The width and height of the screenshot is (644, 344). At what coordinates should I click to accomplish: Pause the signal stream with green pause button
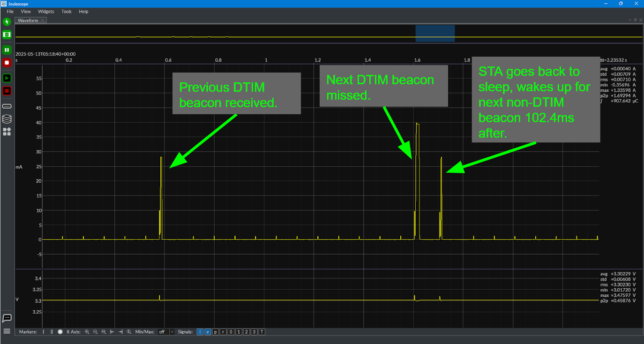pos(7,50)
